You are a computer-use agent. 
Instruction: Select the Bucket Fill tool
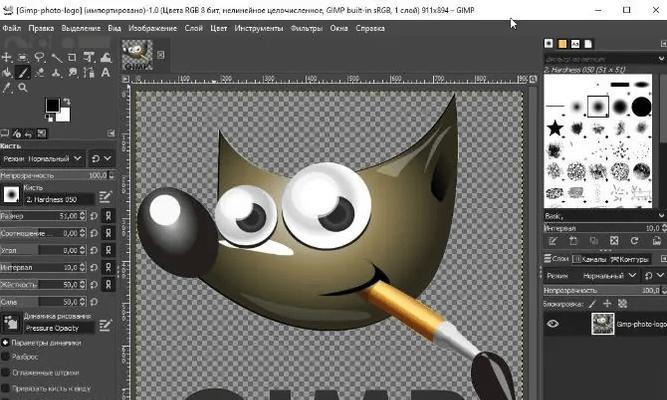click(7, 73)
